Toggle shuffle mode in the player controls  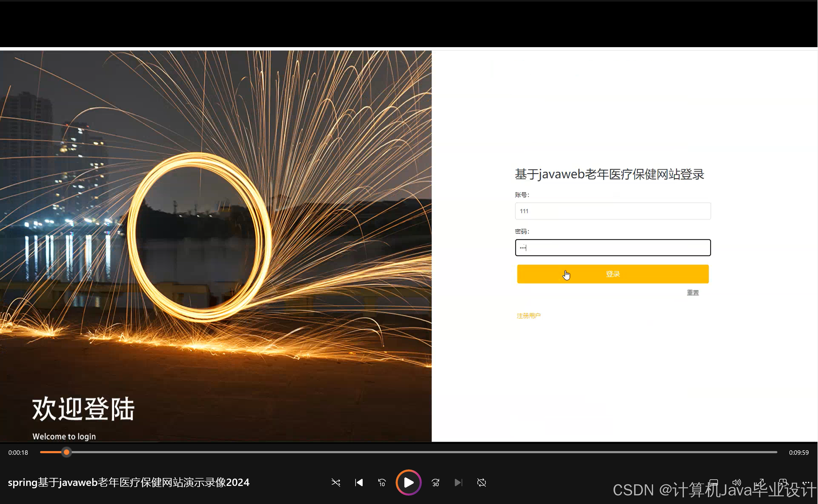336,482
